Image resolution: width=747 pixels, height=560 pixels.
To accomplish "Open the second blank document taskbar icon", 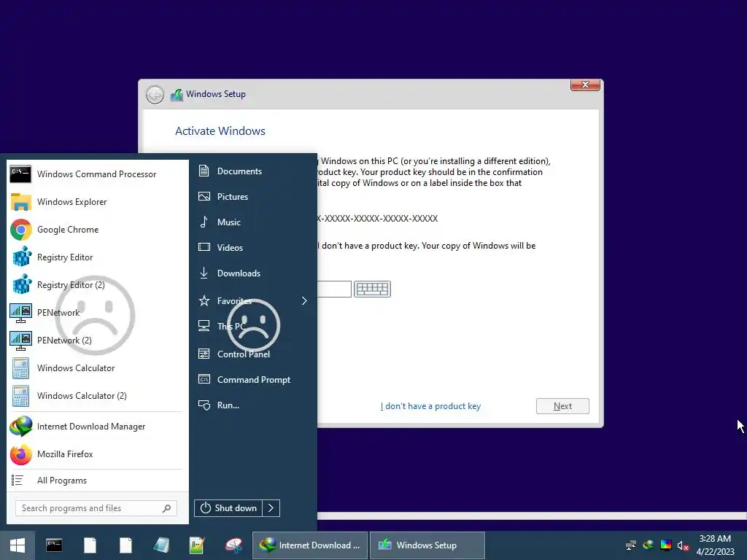I will coord(125,545).
